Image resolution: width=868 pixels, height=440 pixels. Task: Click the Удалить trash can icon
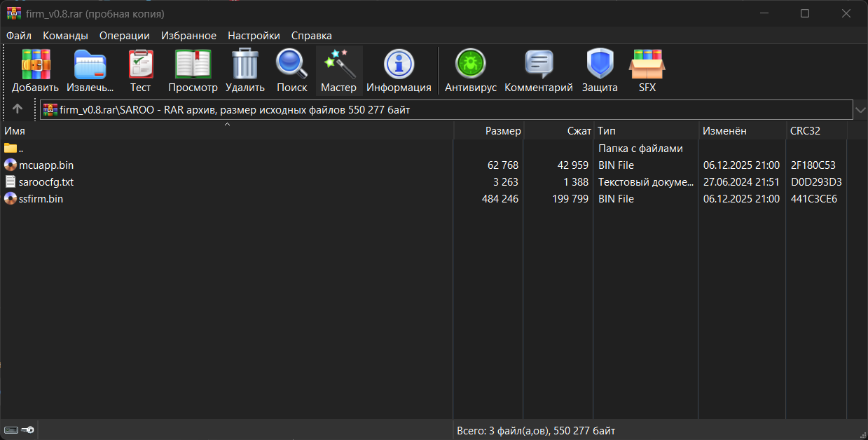coord(245,65)
